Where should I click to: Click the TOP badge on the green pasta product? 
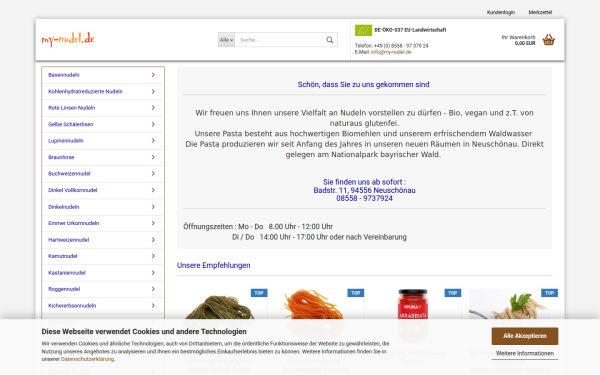(x=259, y=293)
